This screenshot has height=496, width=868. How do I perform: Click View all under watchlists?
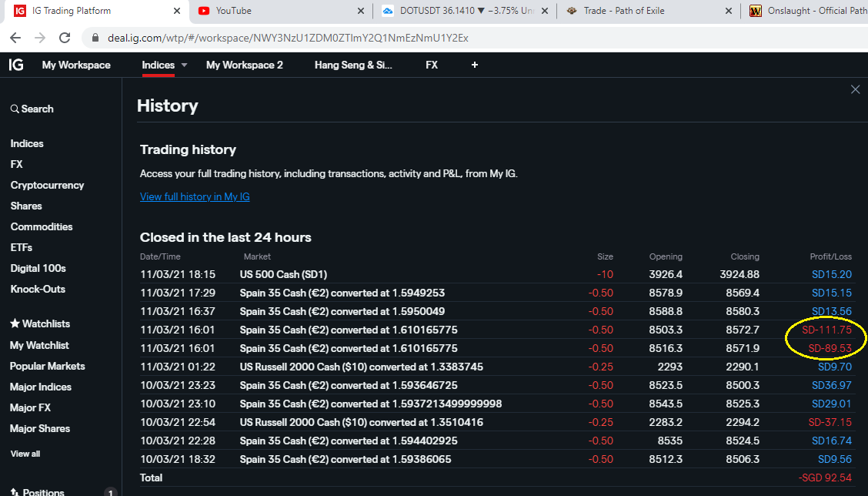[25, 454]
